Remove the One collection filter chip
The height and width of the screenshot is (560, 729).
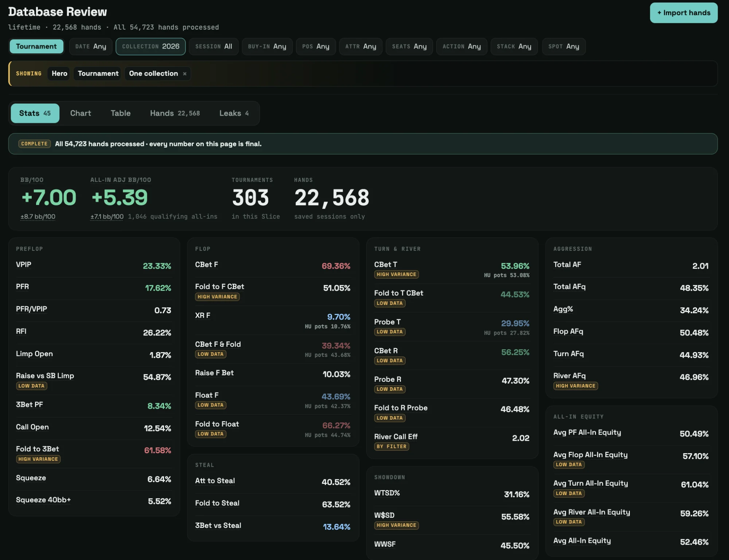click(x=185, y=74)
